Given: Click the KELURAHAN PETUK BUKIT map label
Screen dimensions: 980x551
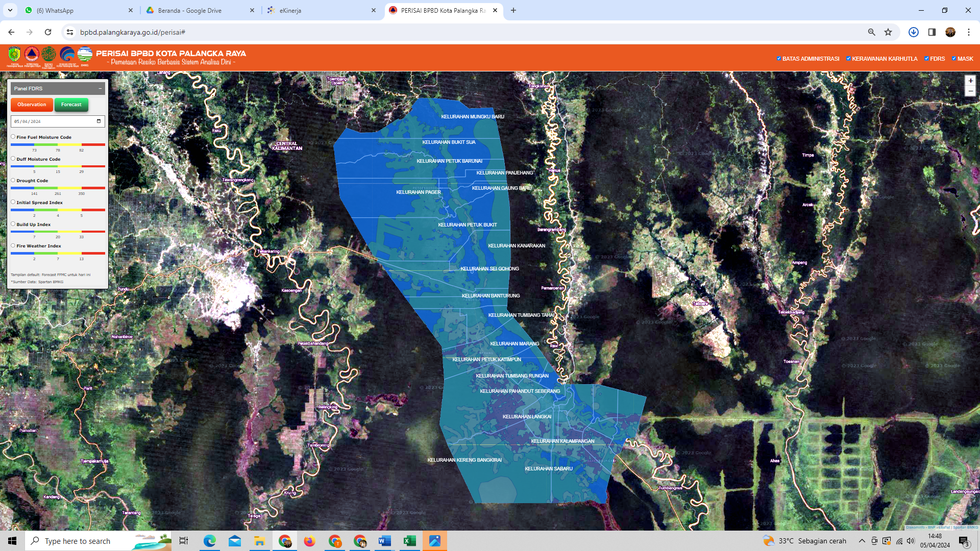Looking at the screenshot, I should [468, 224].
